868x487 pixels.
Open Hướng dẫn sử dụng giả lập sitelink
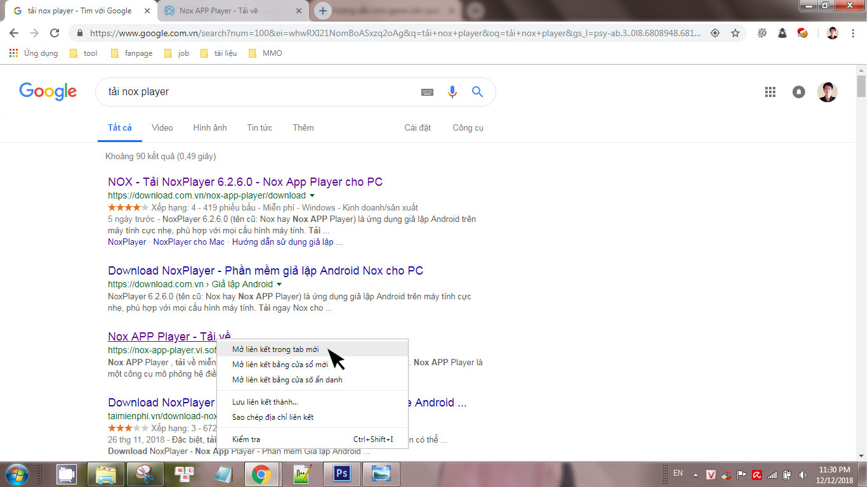tap(287, 242)
